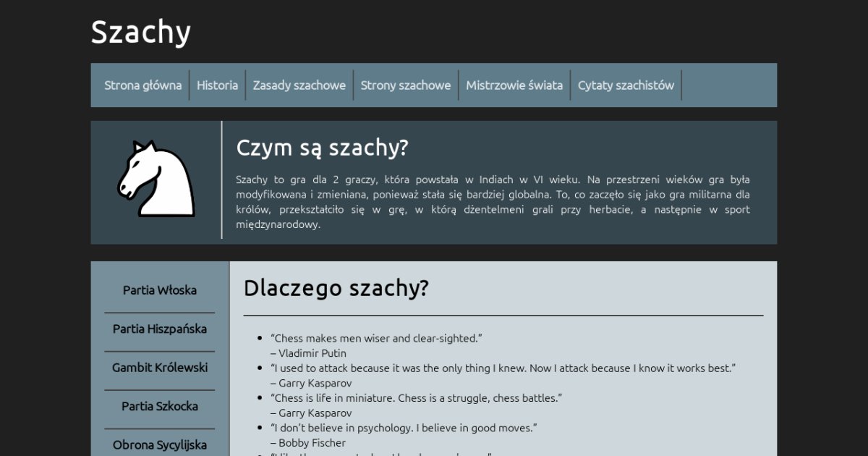Open the Gambit Królewski opening link
The image size is (868, 456).
click(x=160, y=368)
